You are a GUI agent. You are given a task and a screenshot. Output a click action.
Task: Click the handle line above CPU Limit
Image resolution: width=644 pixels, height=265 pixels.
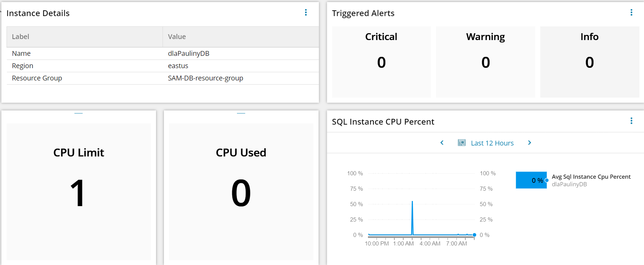[x=79, y=113]
